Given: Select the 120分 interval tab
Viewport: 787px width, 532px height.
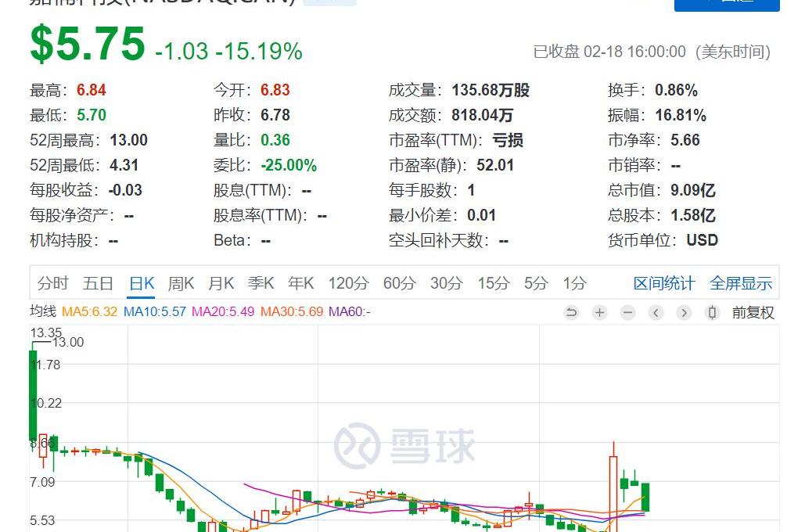Looking at the screenshot, I should tap(348, 283).
